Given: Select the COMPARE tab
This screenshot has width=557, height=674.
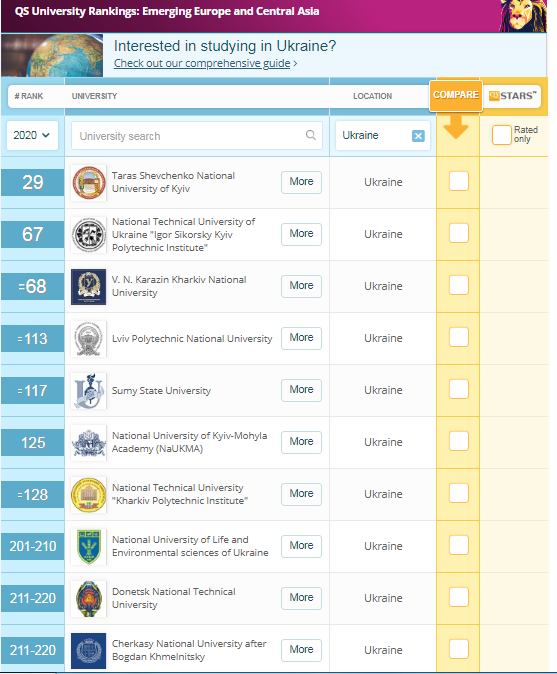Looking at the screenshot, I should 456,95.
